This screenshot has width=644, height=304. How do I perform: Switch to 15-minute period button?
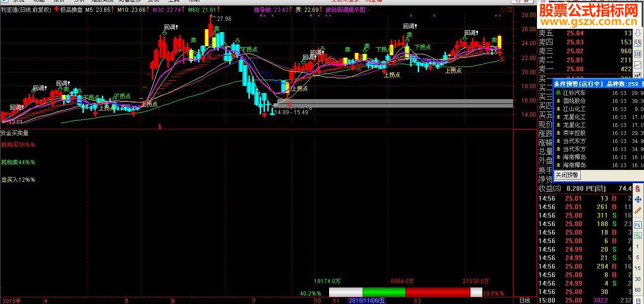(637, 268)
